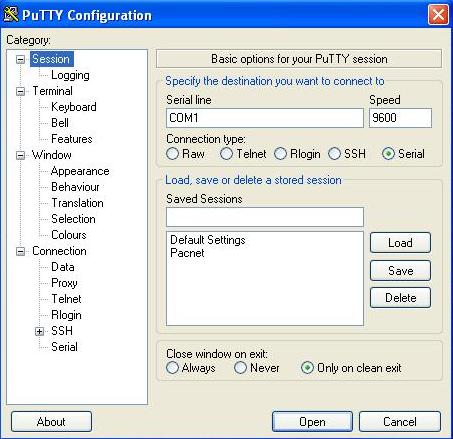
Task: Click the Save session button
Action: coord(400,270)
